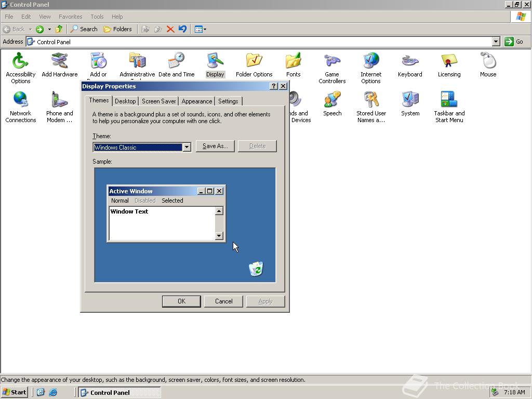Click the Address bar Control Panel field
The image size is (532, 399).
[x=259, y=42]
